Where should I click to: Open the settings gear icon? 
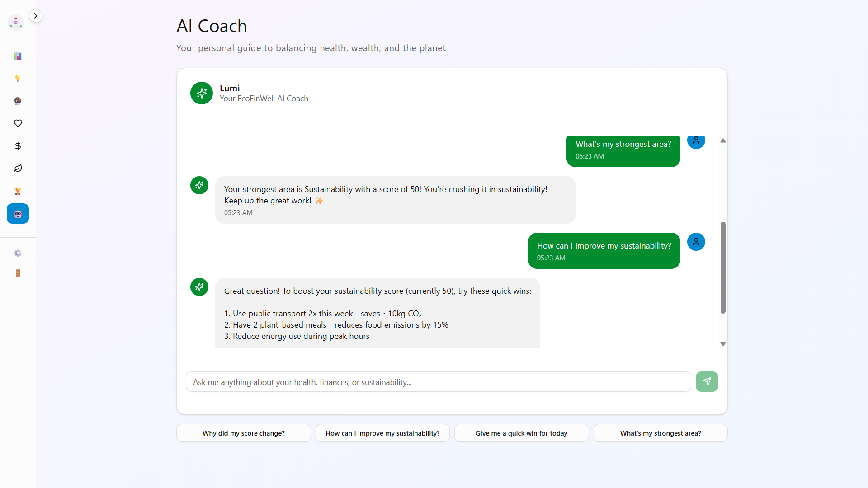click(x=18, y=253)
